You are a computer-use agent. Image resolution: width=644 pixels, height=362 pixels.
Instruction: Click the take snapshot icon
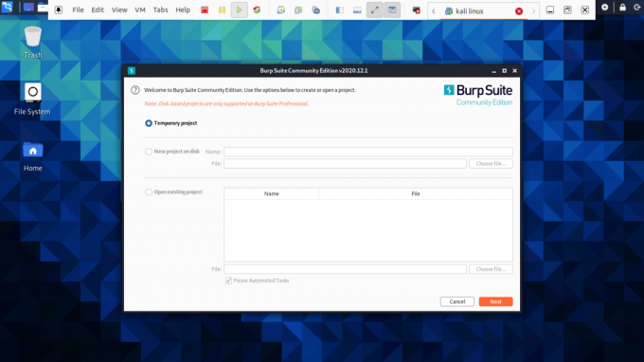click(x=281, y=9)
